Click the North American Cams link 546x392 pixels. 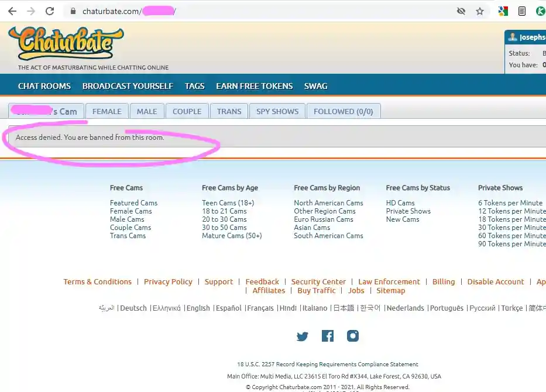point(328,202)
